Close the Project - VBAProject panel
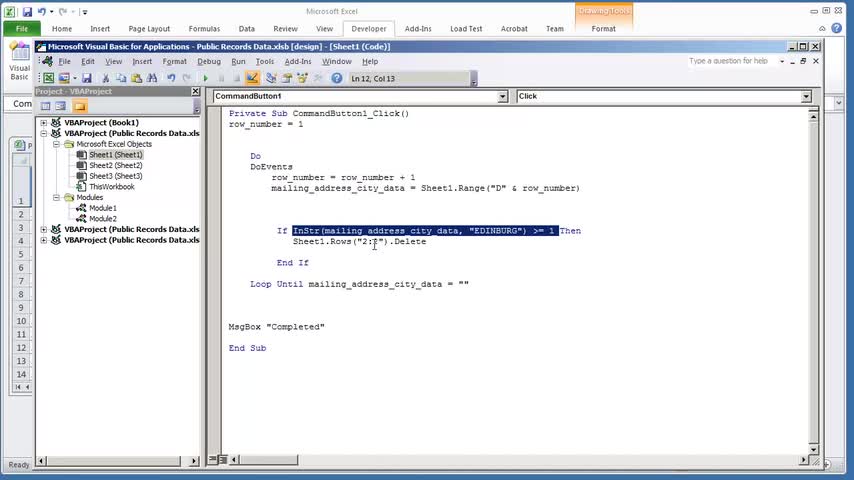The width and height of the screenshot is (854, 480). (x=196, y=92)
